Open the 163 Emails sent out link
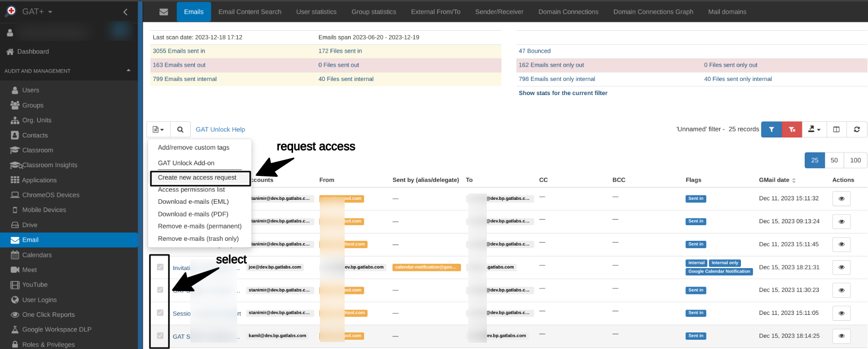The image size is (868, 349). 179,65
